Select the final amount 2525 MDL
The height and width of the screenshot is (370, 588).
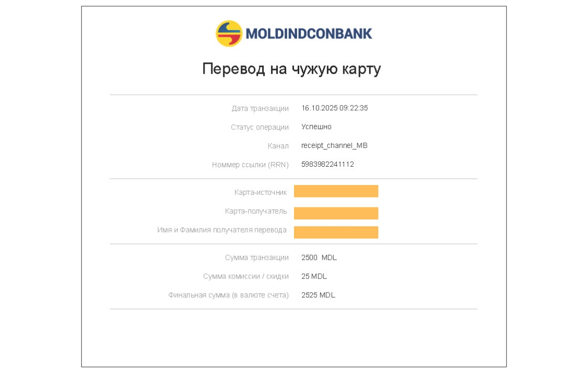(318, 295)
